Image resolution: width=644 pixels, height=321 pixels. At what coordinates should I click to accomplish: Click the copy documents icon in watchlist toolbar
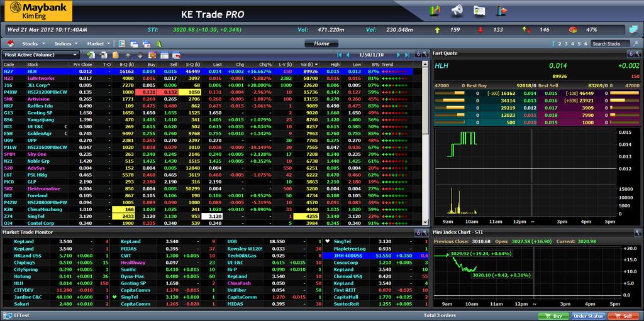pos(104,55)
